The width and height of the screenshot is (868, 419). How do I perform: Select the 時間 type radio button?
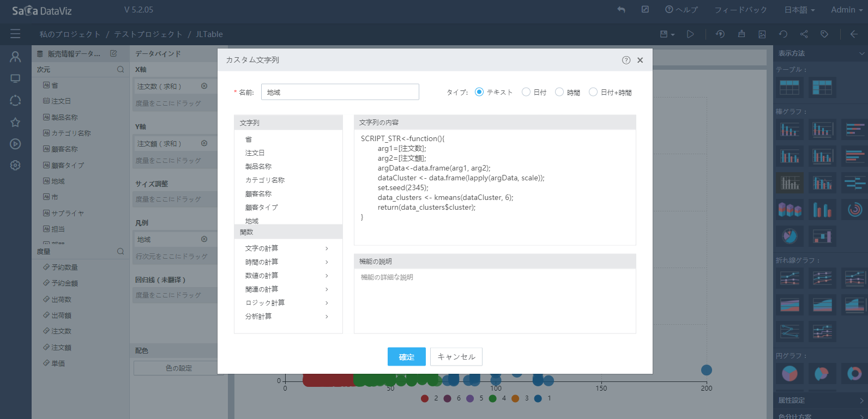pyautogui.click(x=559, y=92)
